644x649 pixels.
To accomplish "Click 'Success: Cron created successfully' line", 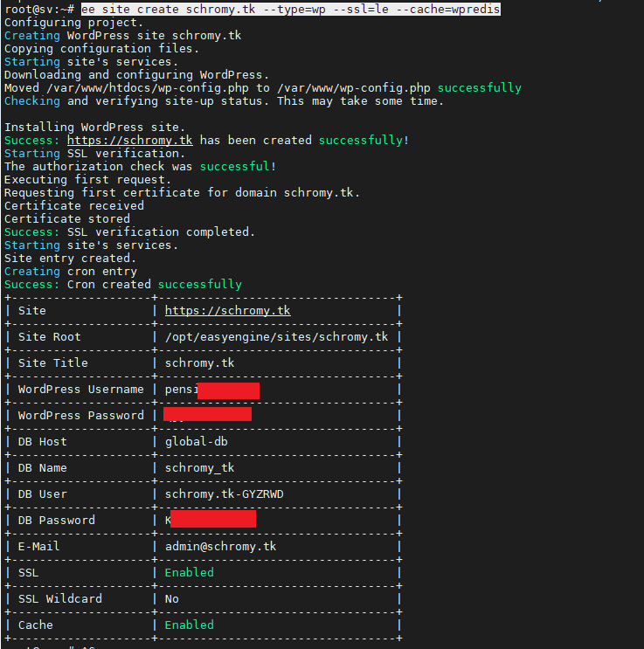I will tap(122, 285).
